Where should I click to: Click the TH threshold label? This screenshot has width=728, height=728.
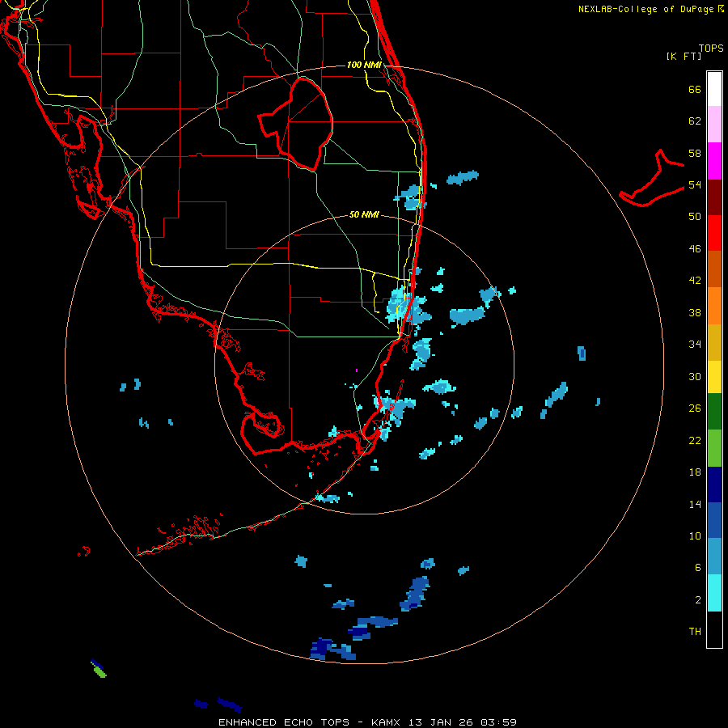coord(695,632)
